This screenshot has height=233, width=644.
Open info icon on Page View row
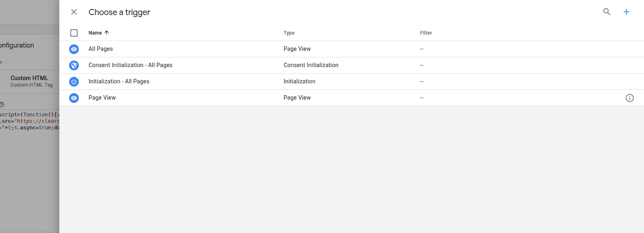[629, 98]
